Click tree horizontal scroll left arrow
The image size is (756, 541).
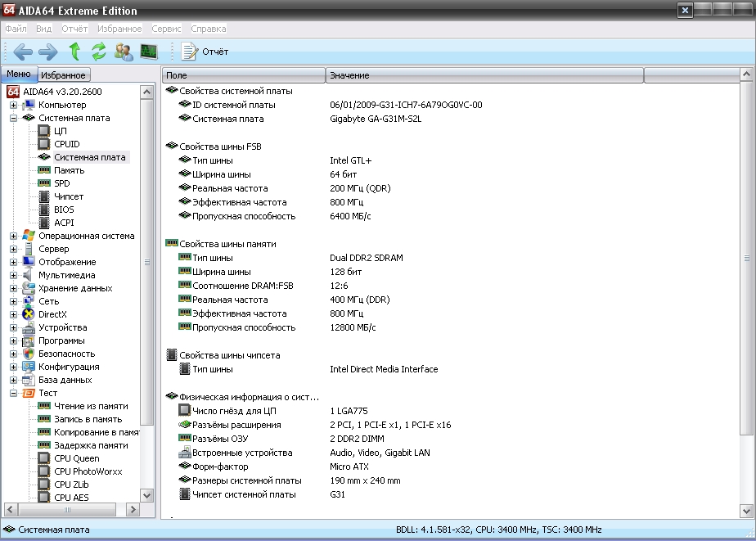(11, 509)
